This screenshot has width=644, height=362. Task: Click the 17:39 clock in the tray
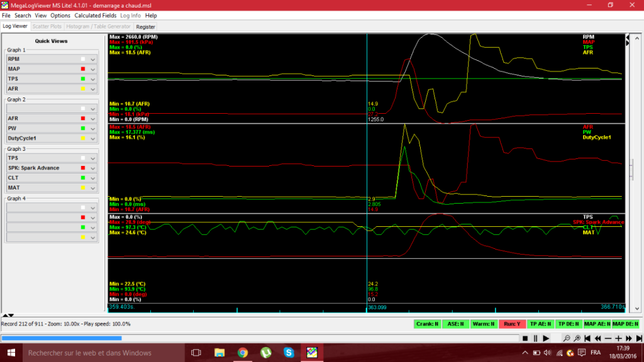pos(623,348)
